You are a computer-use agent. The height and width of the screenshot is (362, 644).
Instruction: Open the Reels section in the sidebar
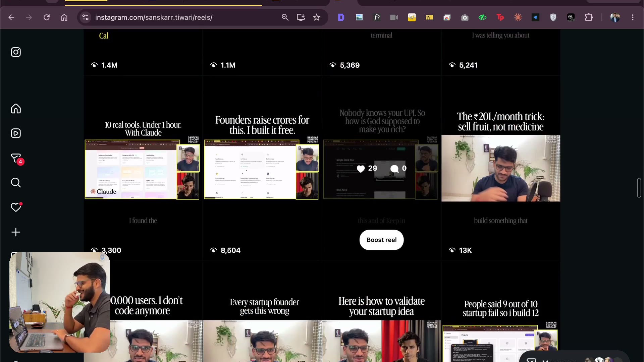pos(16,133)
